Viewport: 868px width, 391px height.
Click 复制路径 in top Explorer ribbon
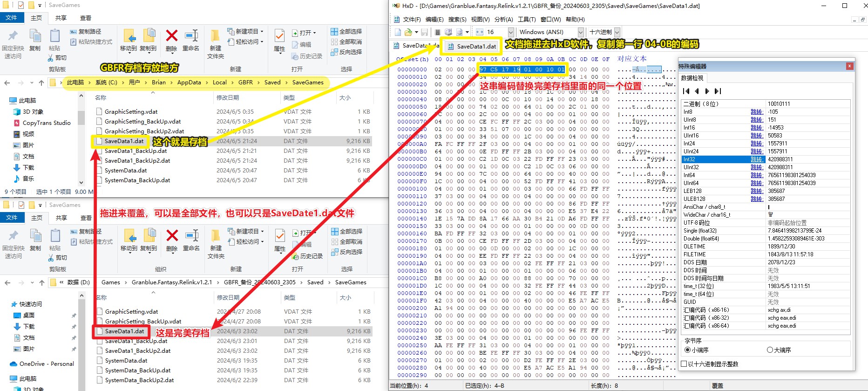point(86,31)
